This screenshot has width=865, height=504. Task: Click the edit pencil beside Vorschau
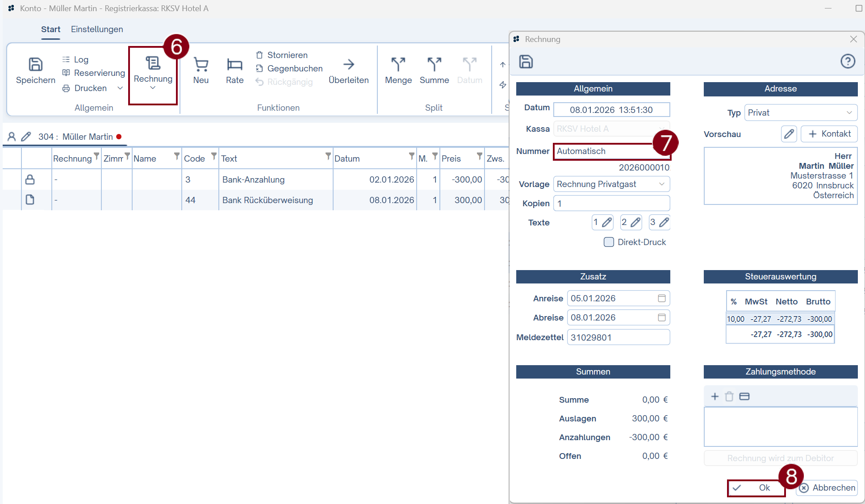789,134
